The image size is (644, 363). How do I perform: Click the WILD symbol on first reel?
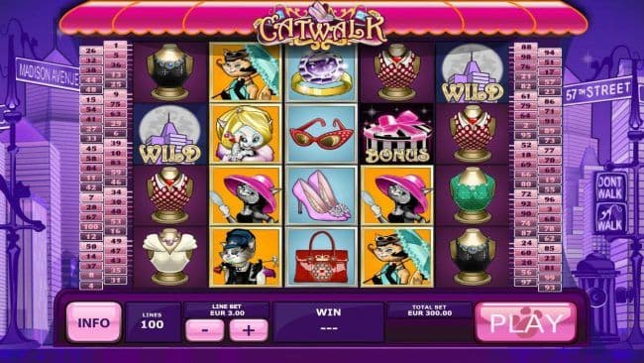click(169, 134)
